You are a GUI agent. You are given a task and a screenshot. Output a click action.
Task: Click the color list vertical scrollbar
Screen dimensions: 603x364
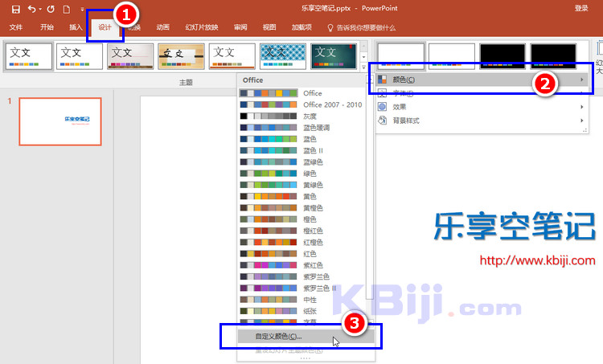click(x=370, y=192)
